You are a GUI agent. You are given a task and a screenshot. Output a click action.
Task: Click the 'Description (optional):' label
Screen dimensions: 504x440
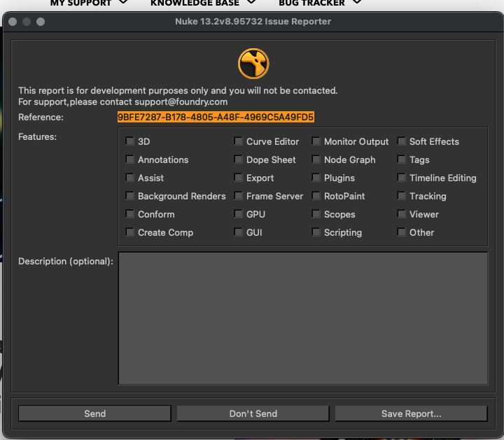click(x=66, y=262)
